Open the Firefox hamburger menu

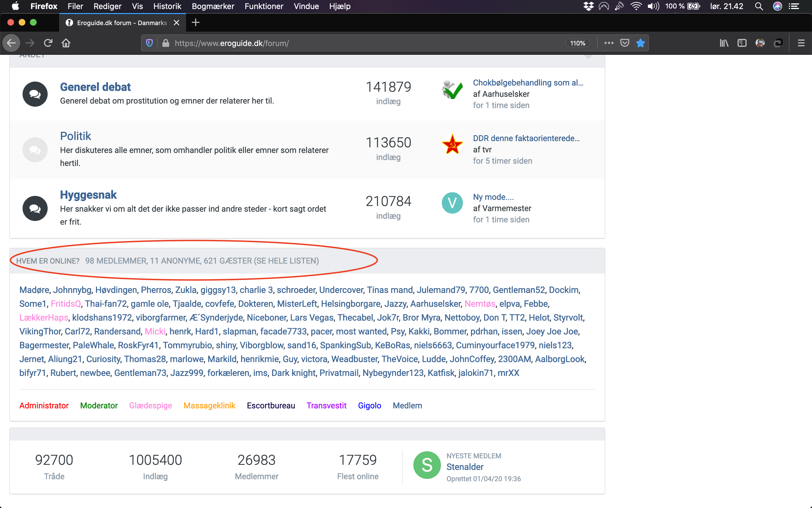coord(801,43)
